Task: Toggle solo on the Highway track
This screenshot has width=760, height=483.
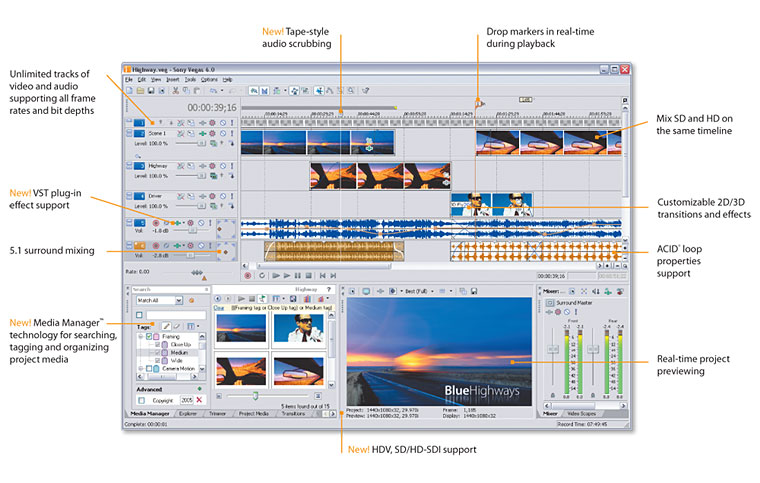Action: 232,166
